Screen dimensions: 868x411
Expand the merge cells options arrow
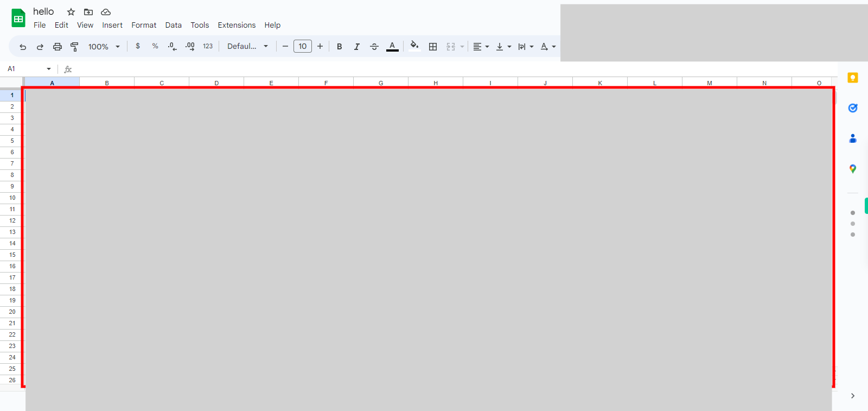pyautogui.click(x=462, y=47)
